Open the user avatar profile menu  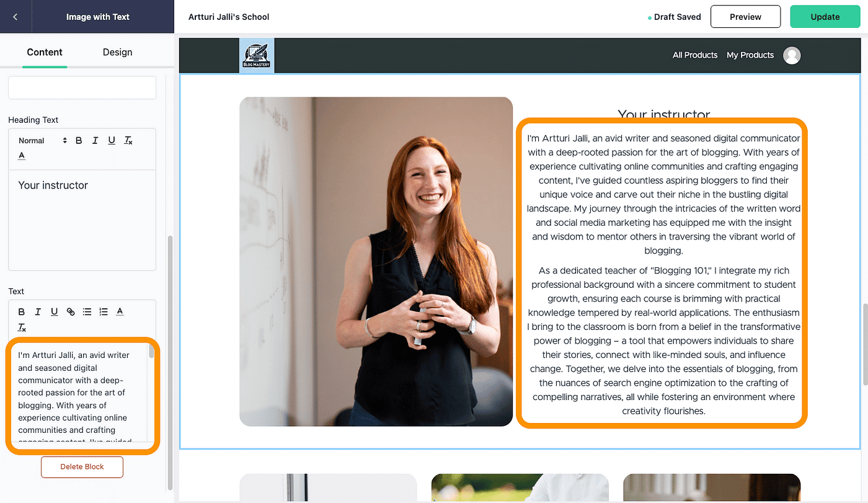point(792,55)
